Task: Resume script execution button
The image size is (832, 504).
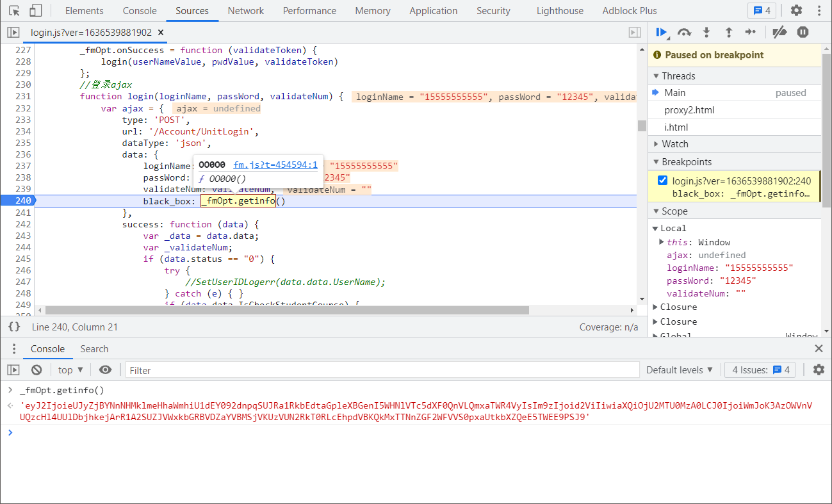Action: 662,32
